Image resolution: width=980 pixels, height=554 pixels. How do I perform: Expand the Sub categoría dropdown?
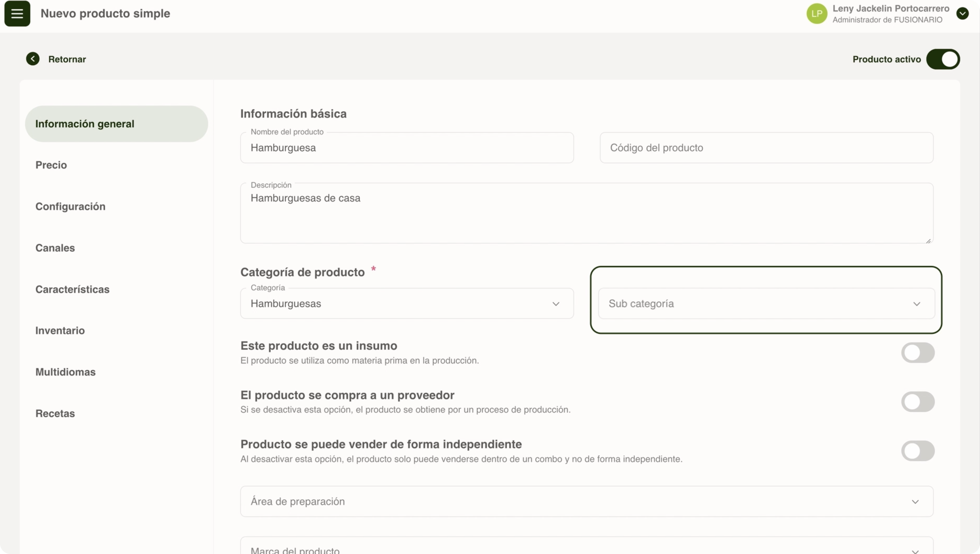coord(766,304)
